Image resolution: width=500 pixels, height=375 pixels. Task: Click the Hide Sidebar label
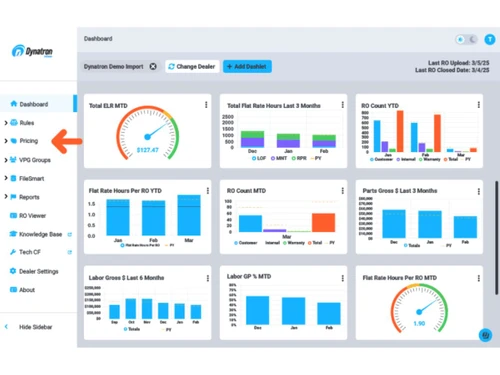(x=36, y=327)
